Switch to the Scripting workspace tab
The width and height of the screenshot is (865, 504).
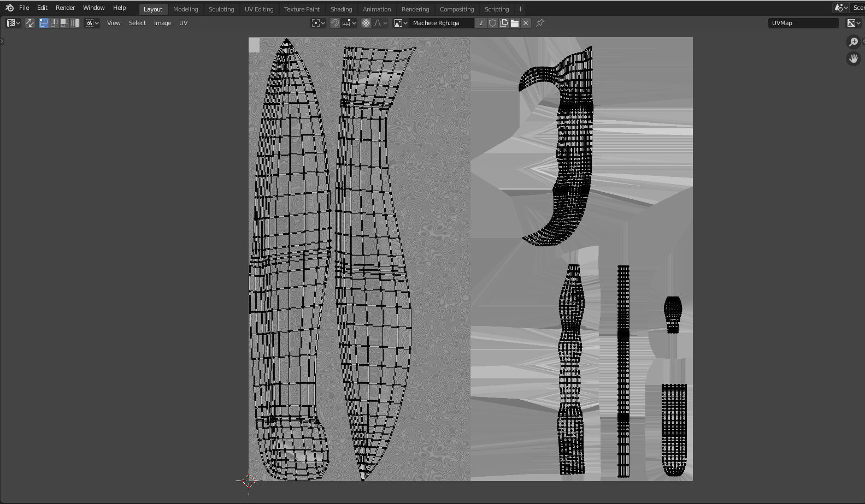[x=497, y=9]
